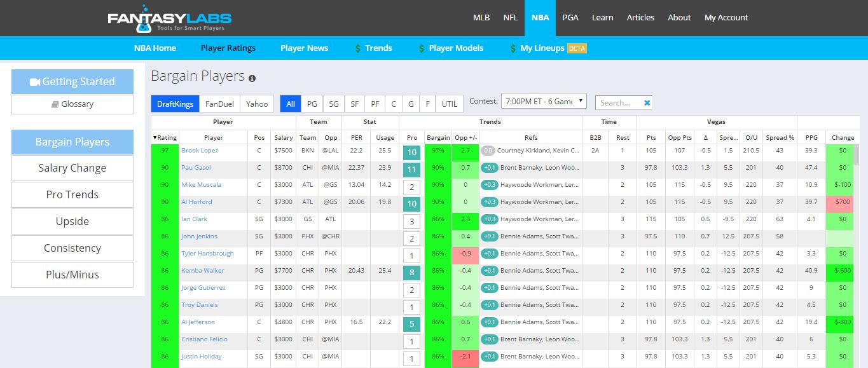Open the Pro Trends sidebar page
The height and width of the screenshot is (368, 868).
click(x=72, y=194)
